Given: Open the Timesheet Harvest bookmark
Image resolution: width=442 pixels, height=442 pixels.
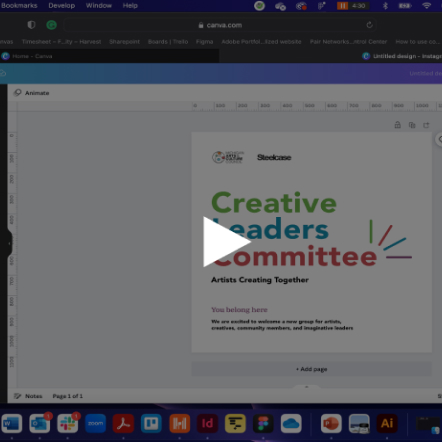Looking at the screenshot, I should pos(61,42).
